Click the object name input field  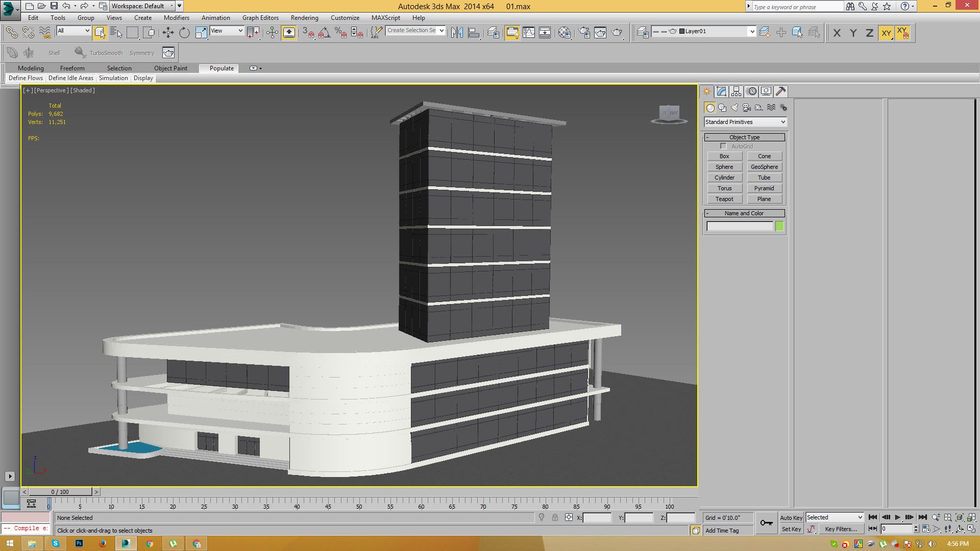(x=740, y=226)
